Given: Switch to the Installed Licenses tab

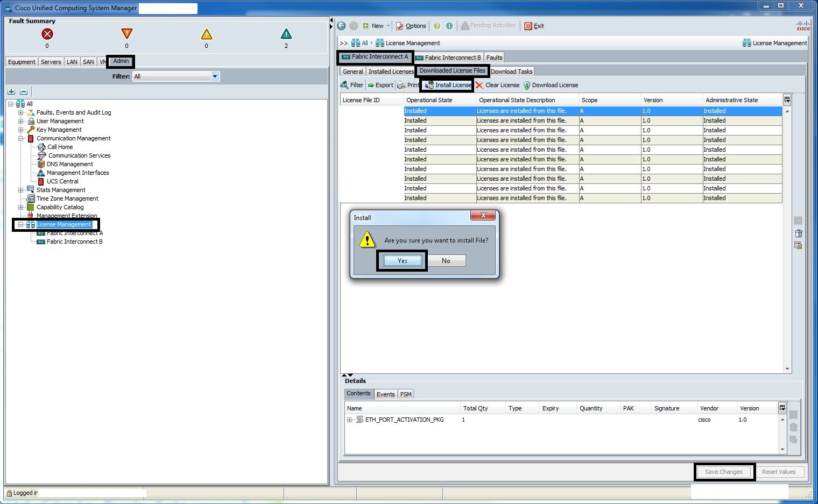Looking at the screenshot, I should [391, 72].
